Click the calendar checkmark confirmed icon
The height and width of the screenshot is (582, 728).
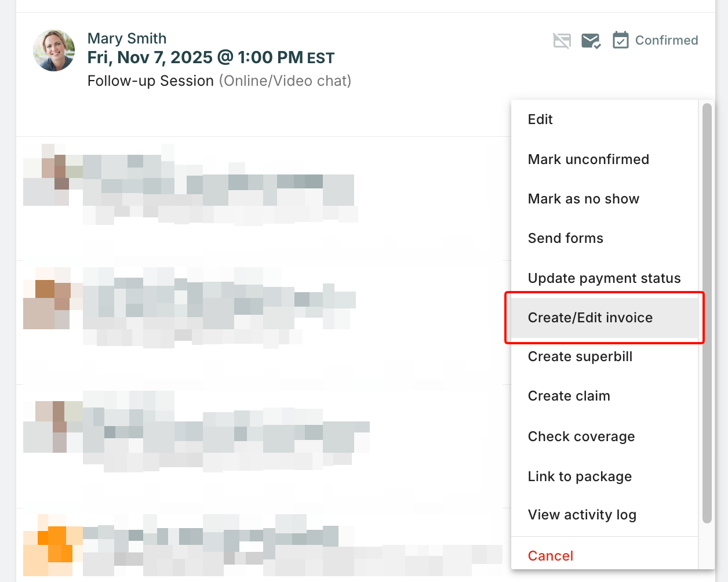620,40
